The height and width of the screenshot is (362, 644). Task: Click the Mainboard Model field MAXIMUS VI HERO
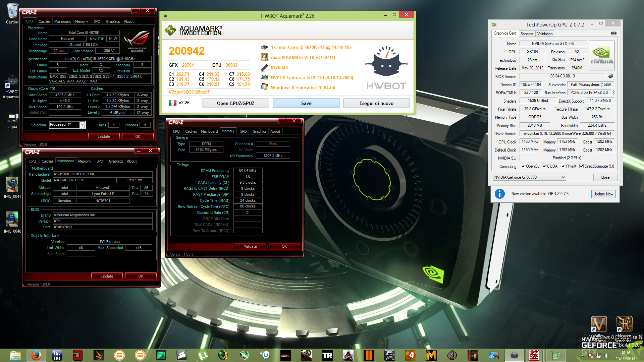pyautogui.click(x=85, y=180)
